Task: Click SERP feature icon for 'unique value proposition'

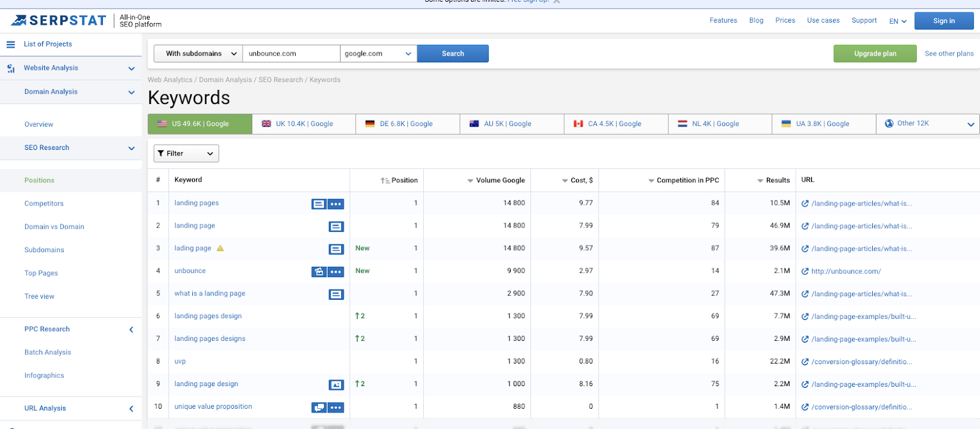Action: [318, 408]
